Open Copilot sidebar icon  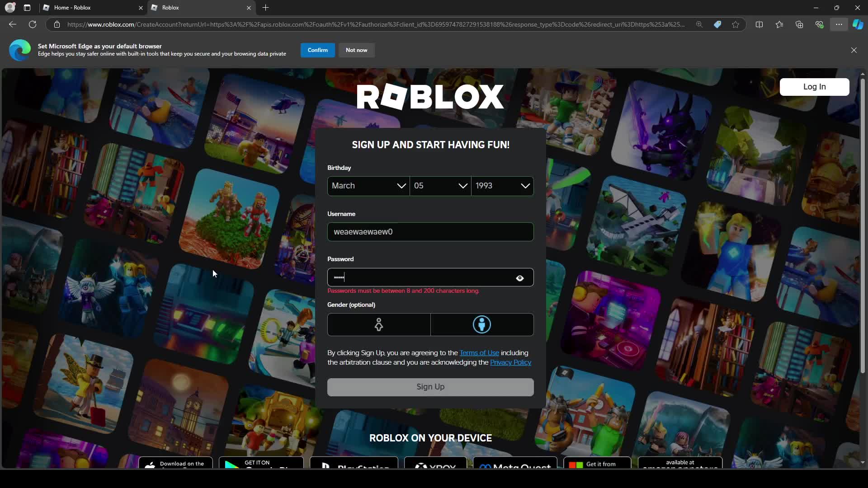(858, 24)
